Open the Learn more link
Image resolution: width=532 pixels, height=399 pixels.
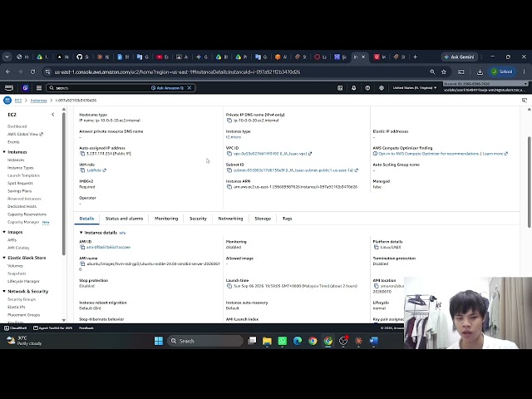[495, 154]
